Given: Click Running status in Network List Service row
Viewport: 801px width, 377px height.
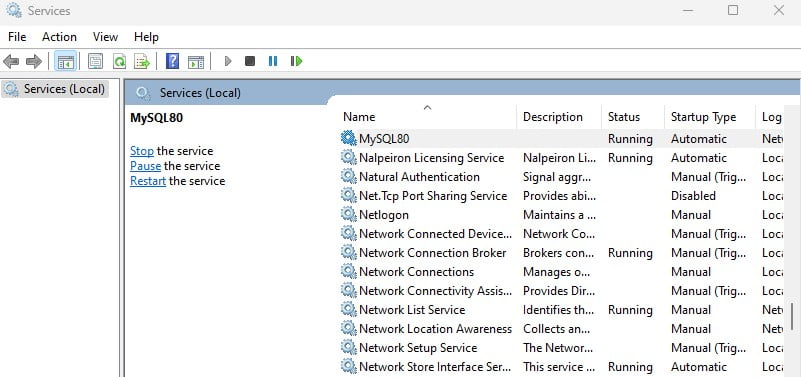Looking at the screenshot, I should (630, 309).
